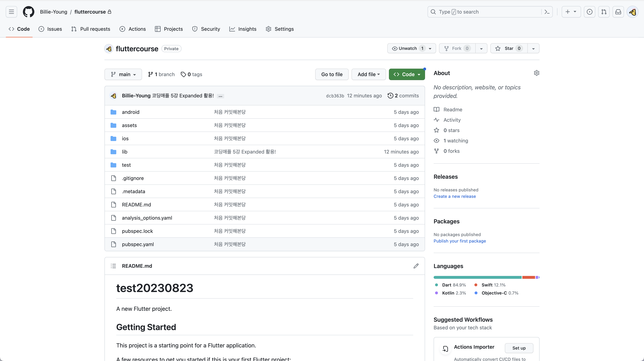This screenshot has height=361, width=644.
Task: Open the GitHub homepage logo
Action: [x=28, y=12]
